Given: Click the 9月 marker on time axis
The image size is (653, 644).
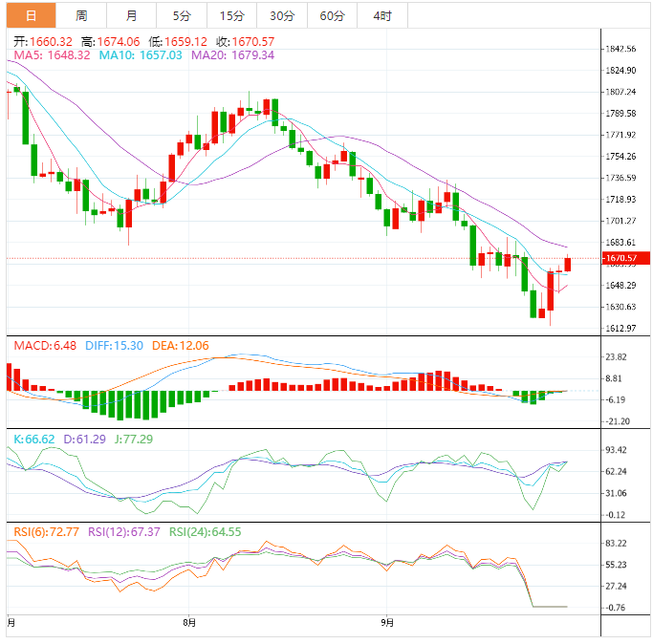Looking at the screenshot, I should (386, 623).
